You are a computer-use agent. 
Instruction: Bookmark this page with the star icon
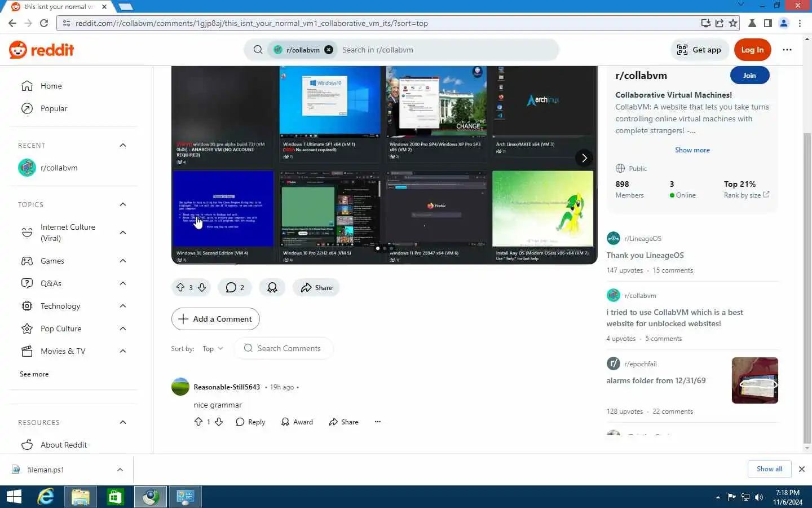click(x=733, y=23)
